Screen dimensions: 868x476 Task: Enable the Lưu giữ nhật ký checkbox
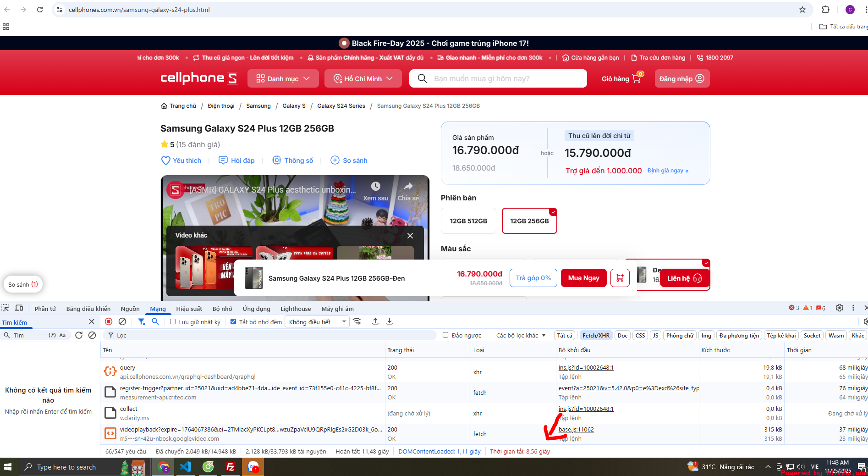click(x=173, y=322)
